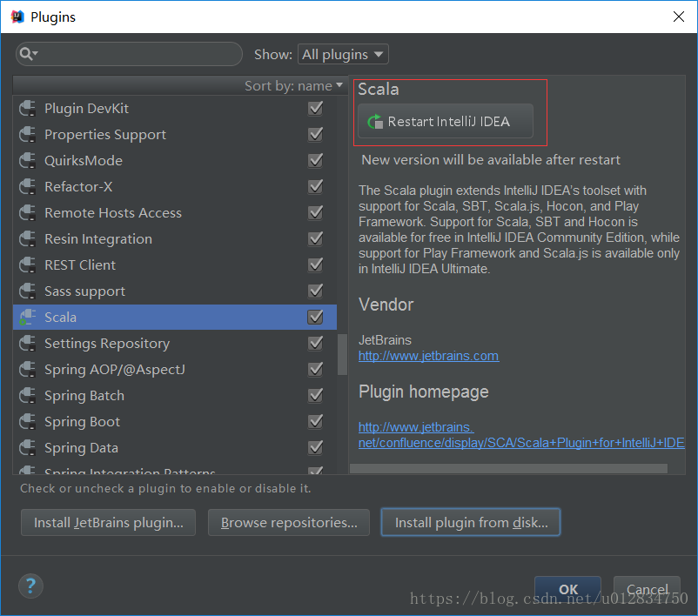Disable the Plugin DevKit checkbox
Viewport: 698px width, 616px height.
(315, 108)
